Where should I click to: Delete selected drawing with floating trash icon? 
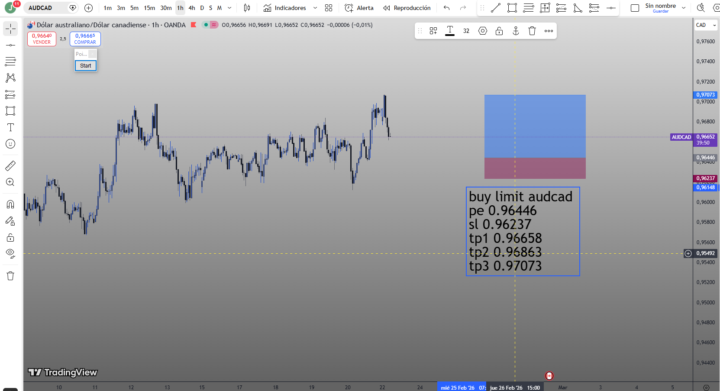[532, 31]
